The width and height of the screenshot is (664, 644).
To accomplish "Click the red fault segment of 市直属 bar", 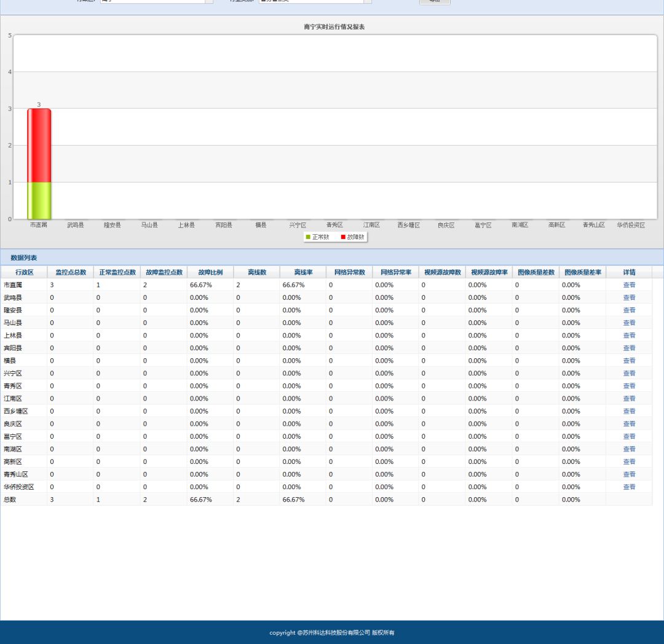I will coord(39,146).
